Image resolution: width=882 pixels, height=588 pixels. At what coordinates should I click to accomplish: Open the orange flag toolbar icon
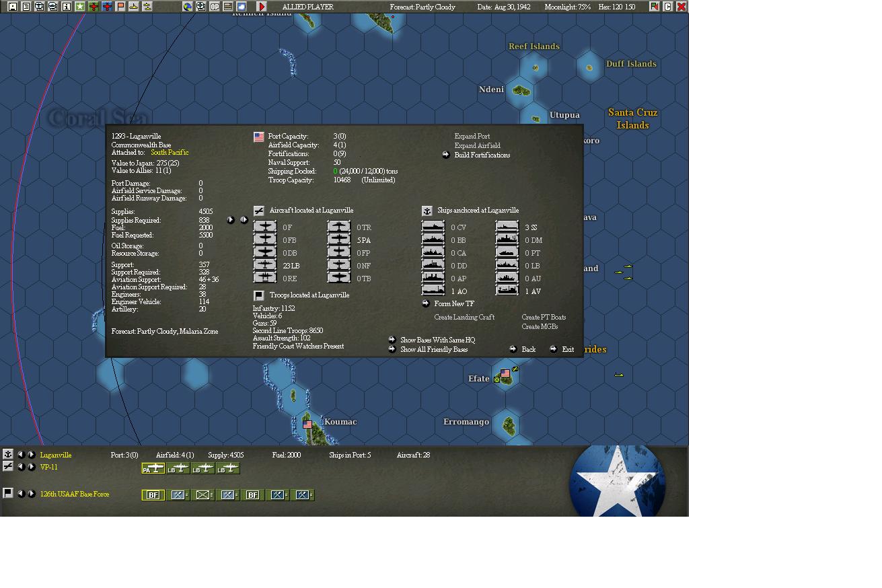120,7
